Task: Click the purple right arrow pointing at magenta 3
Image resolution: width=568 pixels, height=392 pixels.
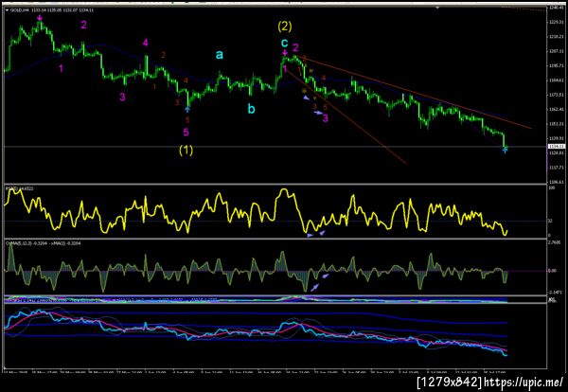Action: (x=318, y=113)
